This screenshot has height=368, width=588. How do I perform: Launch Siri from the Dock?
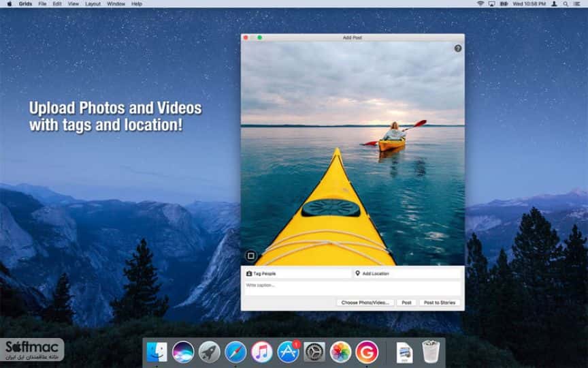[183, 352]
